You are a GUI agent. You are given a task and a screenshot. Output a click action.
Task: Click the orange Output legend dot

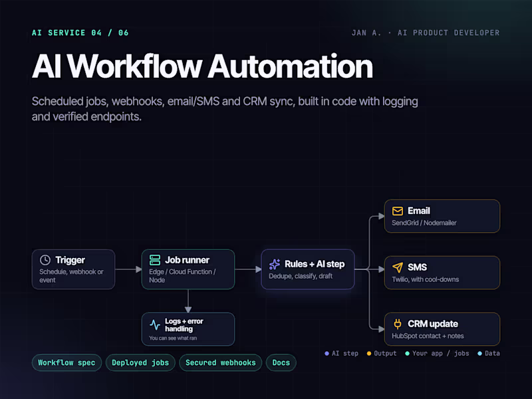coord(369,354)
